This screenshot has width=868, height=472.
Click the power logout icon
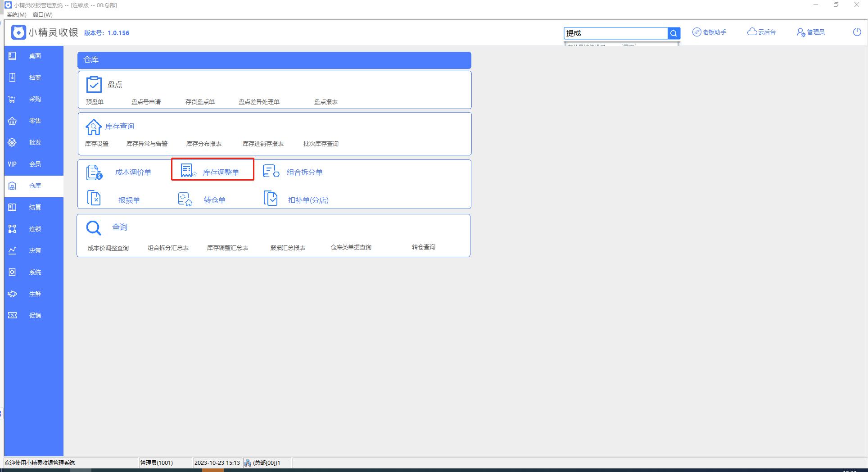pos(857,32)
